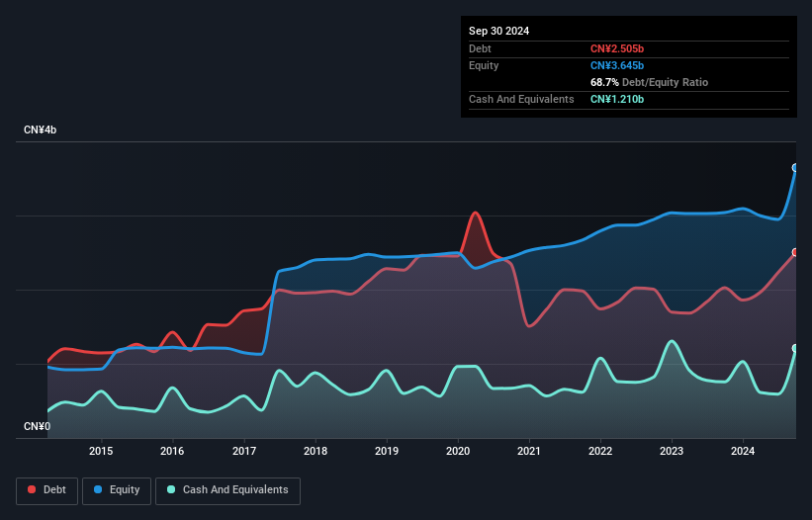812x520 pixels.
Task: Click the Sep 30 2024 tooltip date
Action: point(498,31)
